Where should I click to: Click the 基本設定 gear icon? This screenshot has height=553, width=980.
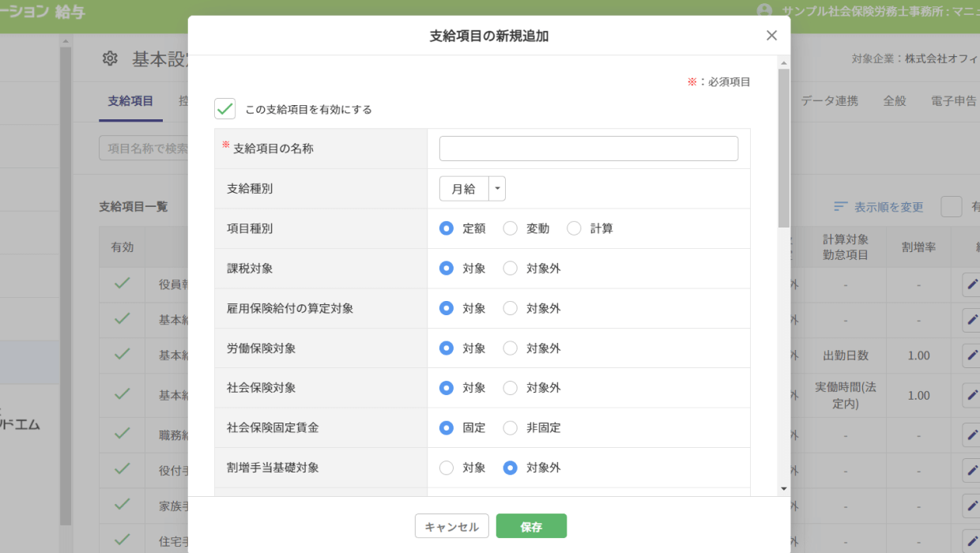pyautogui.click(x=110, y=58)
